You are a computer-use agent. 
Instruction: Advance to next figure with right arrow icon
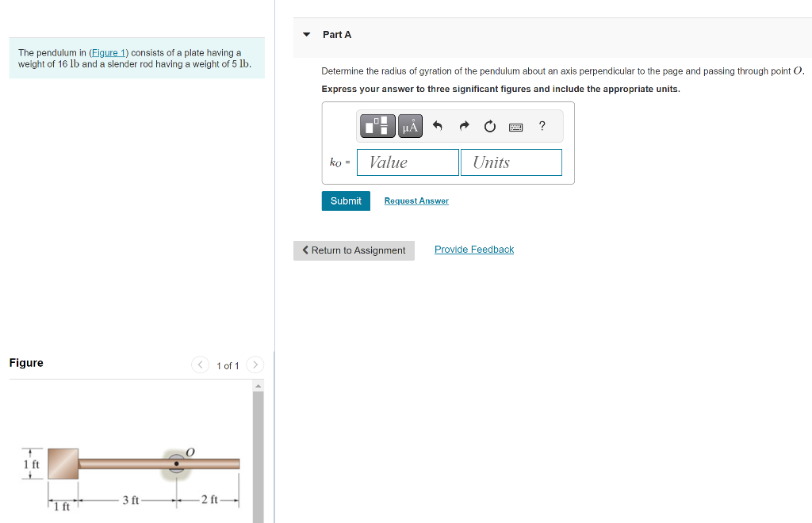click(x=255, y=365)
